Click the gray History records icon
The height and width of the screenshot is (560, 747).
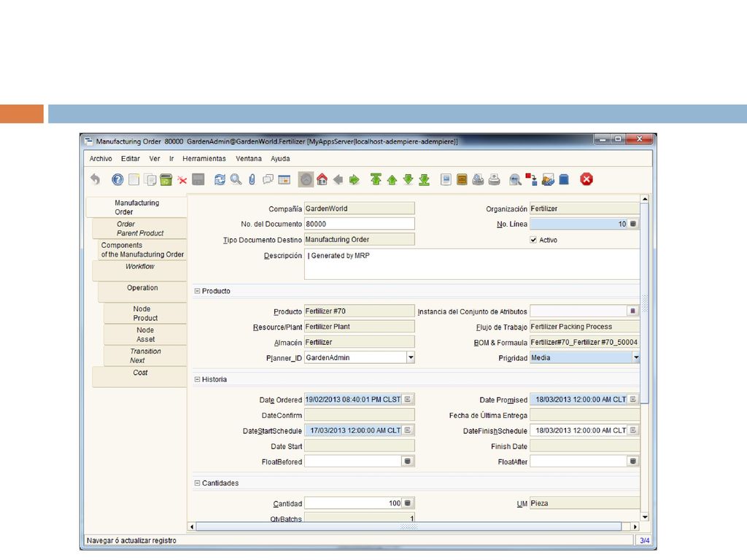click(x=306, y=179)
